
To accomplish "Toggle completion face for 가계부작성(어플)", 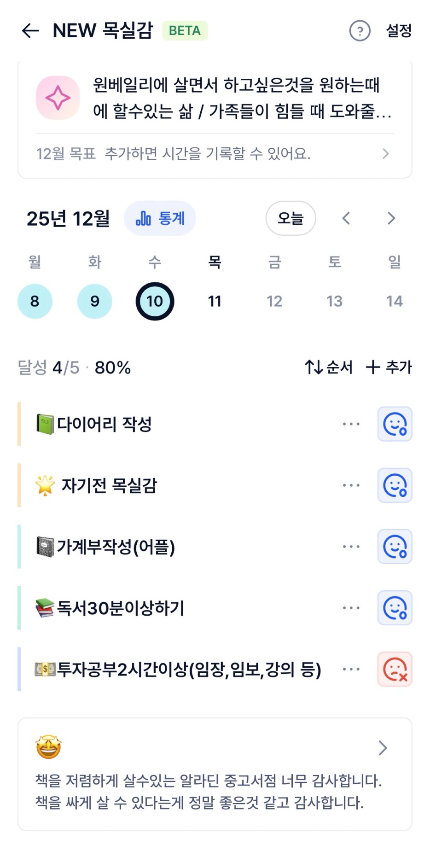I will (395, 547).
